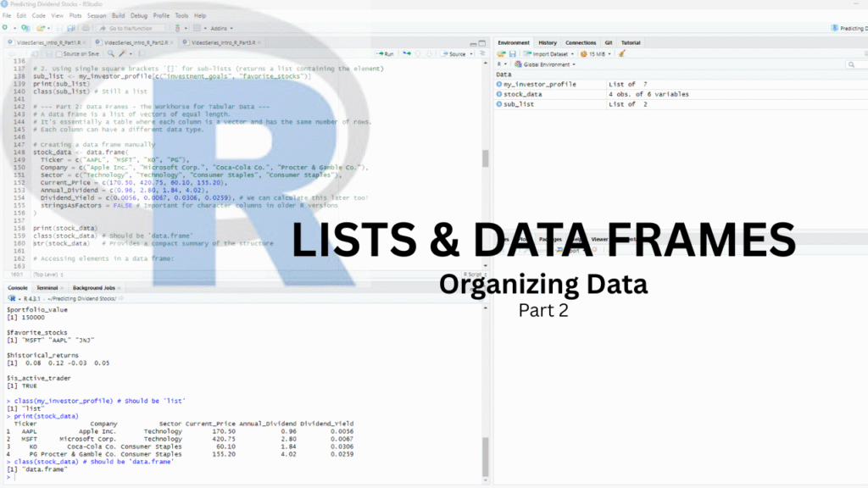The image size is (868, 488).
Task: Switch to the History tab
Action: click(548, 42)
